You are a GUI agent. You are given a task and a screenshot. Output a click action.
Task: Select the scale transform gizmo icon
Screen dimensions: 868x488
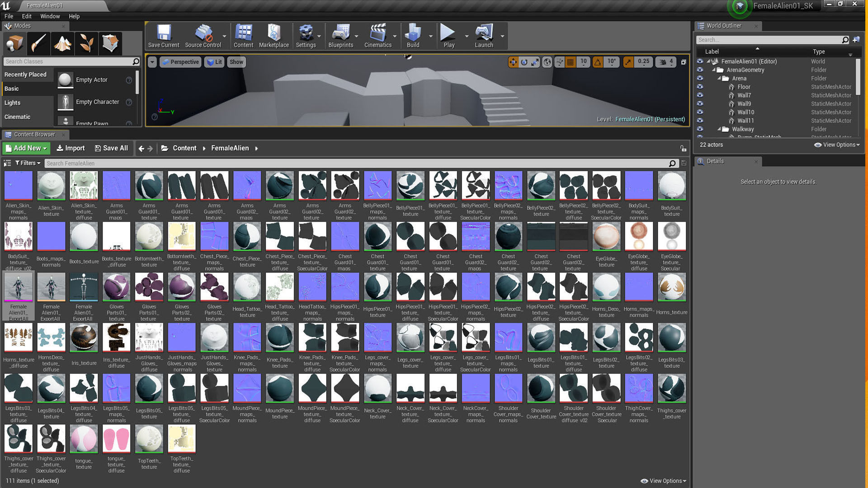point(535,62)
